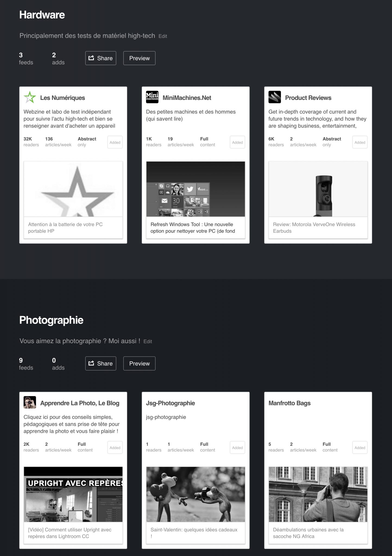Viewport: 392px width, 556px height.
Task: Open the Refresh Windows Tool article thumbnail
Action: point(196,189)
